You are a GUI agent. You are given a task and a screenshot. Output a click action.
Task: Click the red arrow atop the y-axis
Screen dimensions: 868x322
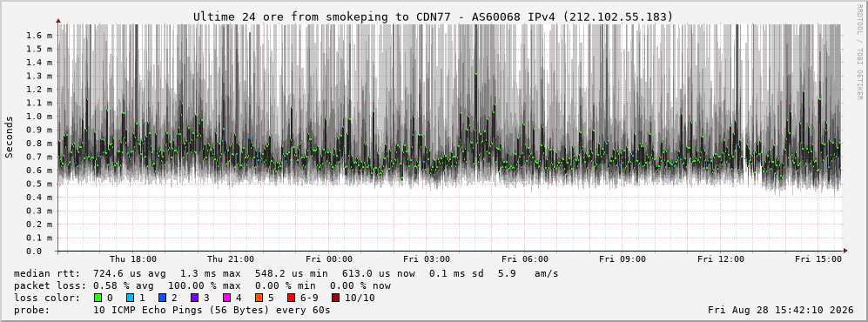(58, 21)
